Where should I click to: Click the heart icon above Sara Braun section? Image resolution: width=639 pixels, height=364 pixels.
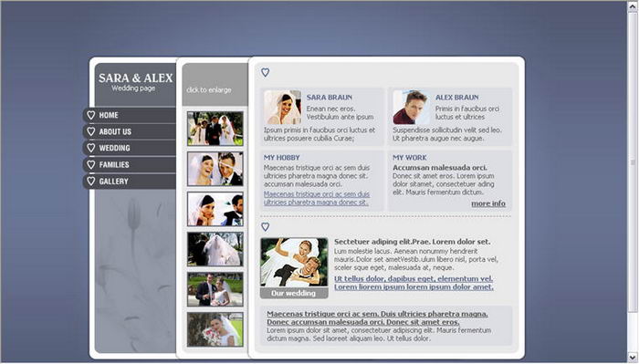coord(266,72)
